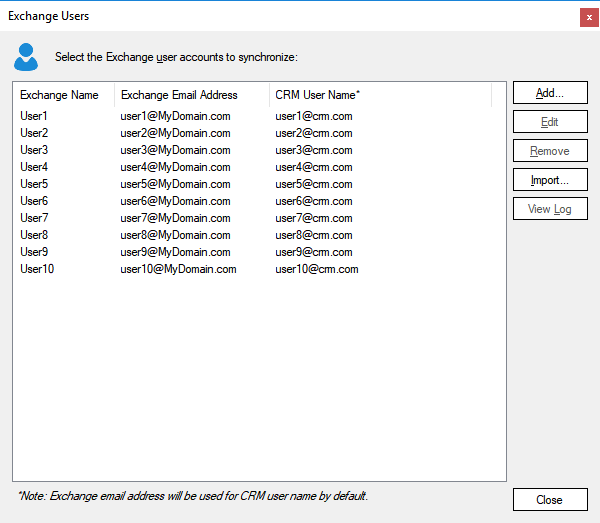
Task: Click the user4@crm.com cell
Action: pyautogui.click(x=314, y=167)
